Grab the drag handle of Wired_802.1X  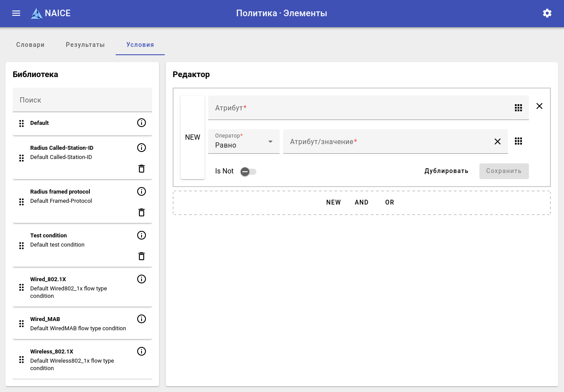(x=21, y=287)
